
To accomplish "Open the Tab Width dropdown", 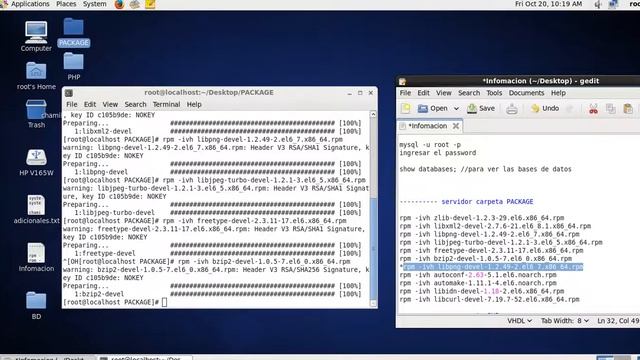I will (564, 321).
